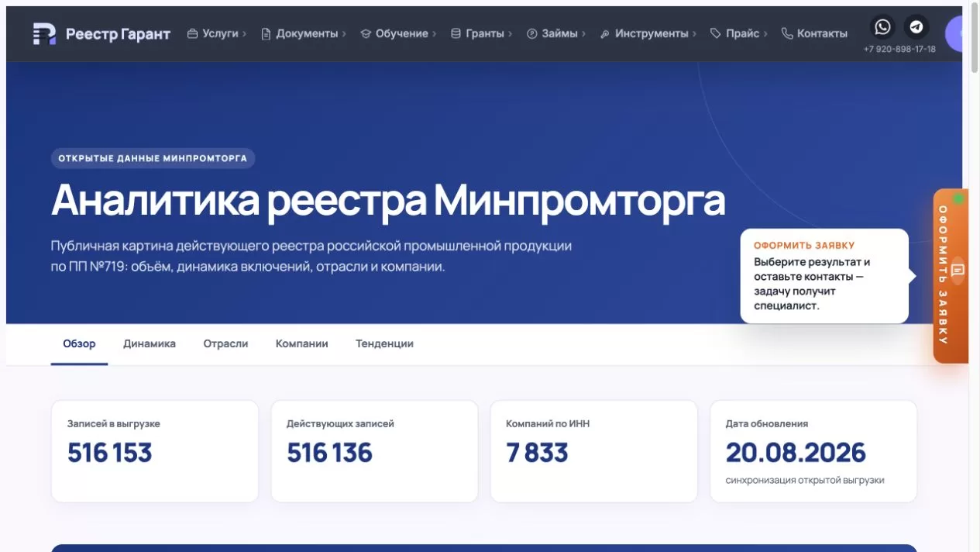Click the database icon beside Гранты
Viewport: 980px width, 552px height.
456,34
